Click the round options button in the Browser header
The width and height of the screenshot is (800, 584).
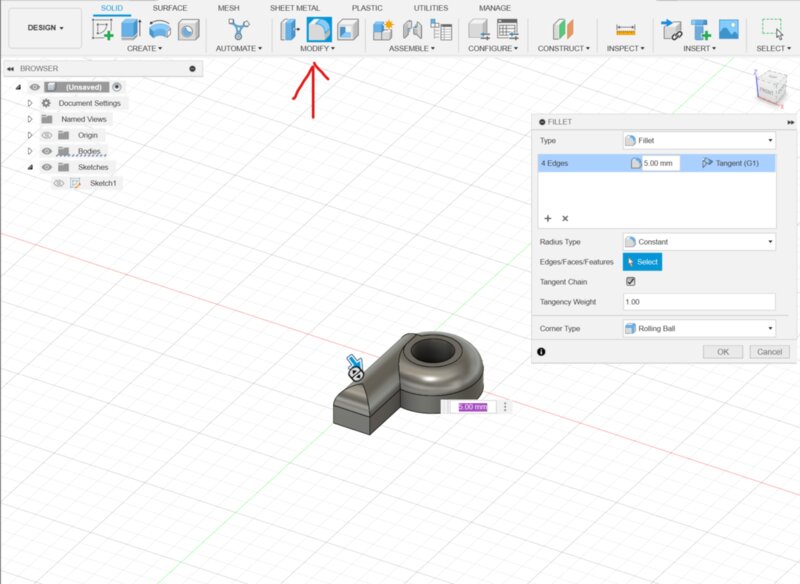tap(192, 68)
